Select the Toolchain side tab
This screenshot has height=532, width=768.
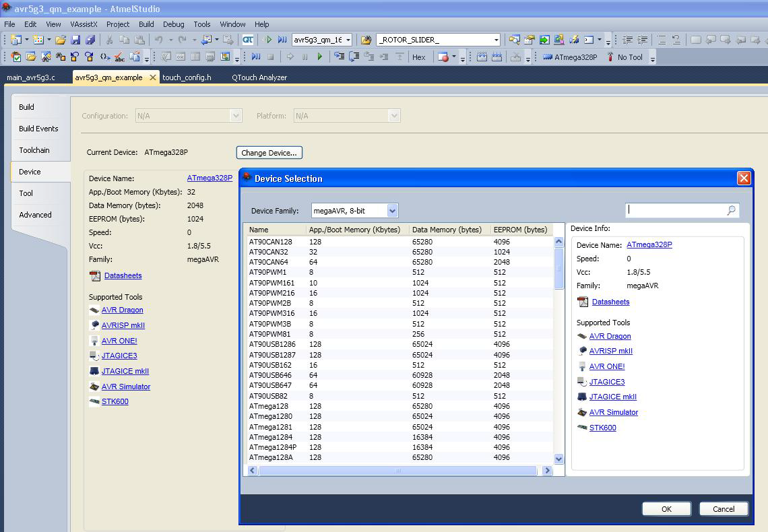coord(34,150)
